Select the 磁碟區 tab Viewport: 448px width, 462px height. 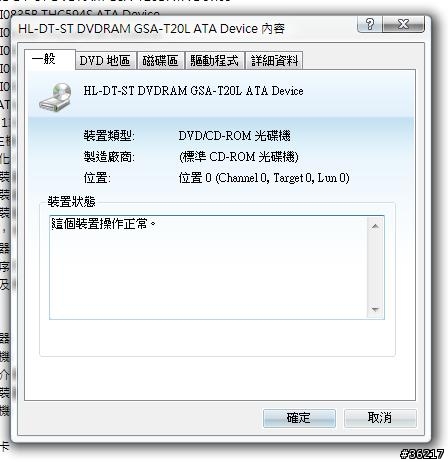160,61
